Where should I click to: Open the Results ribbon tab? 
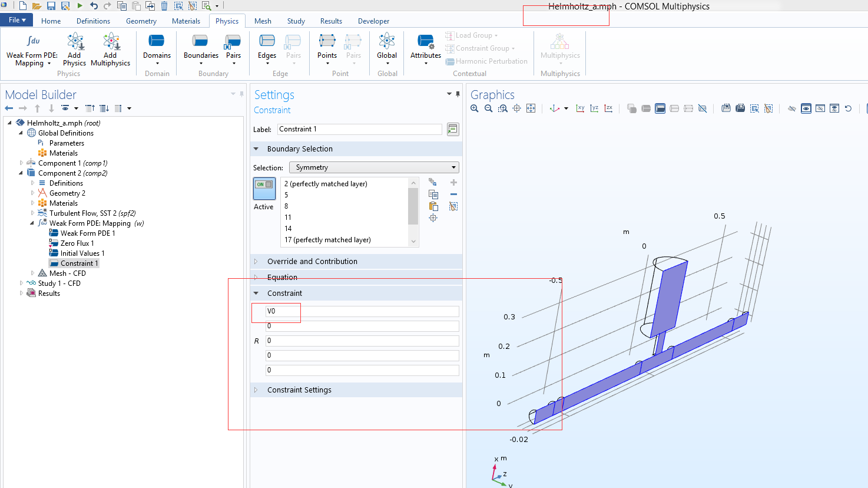coord(331,21)
